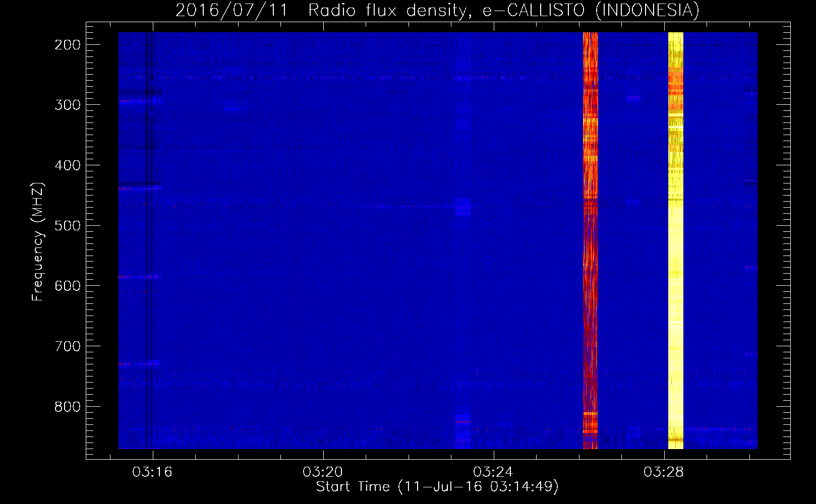
Task: Click the bright yellow burst band near 03:28
Action: tap(676, 240)
